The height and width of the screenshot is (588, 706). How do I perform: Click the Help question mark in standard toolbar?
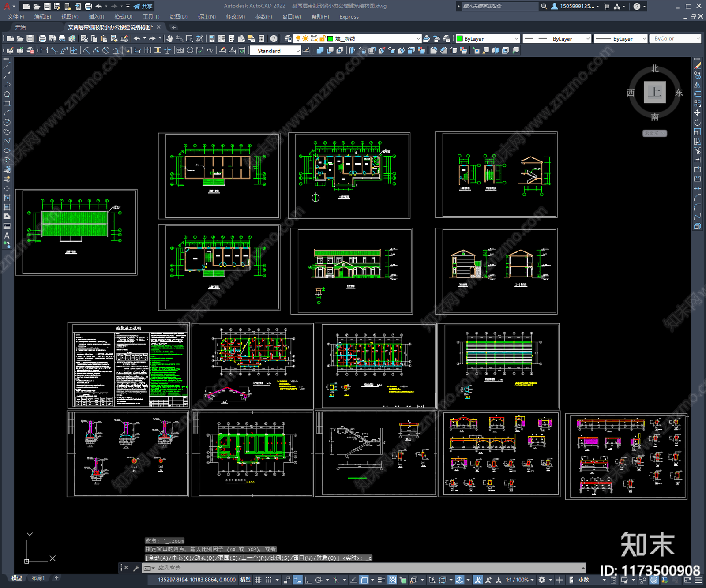point(274,39)
